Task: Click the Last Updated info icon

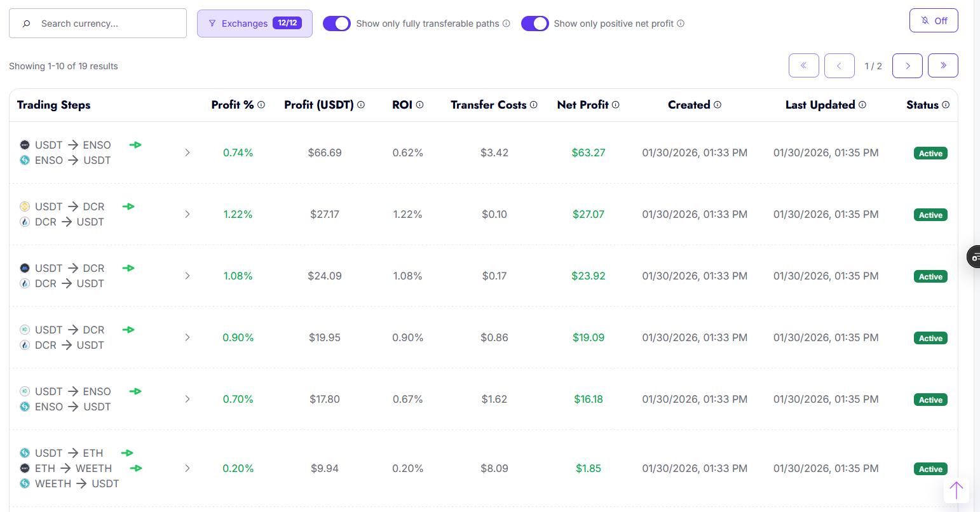Action: pos(862,105)
